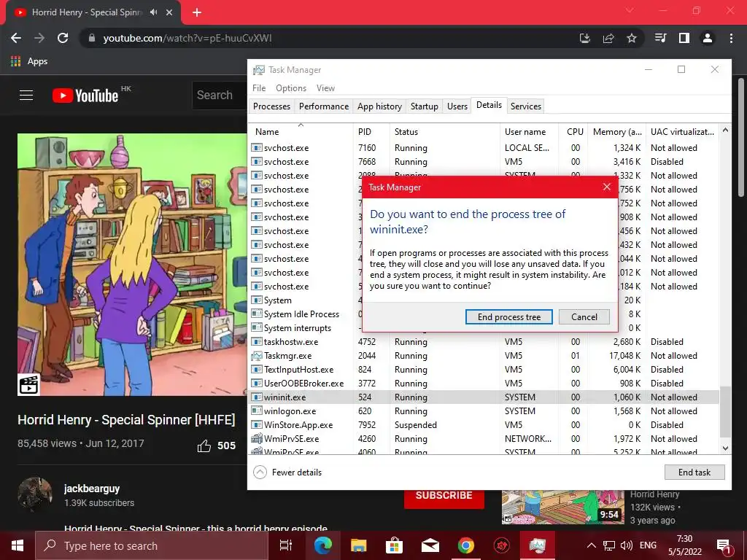
Task: Switch to Performance tab
Action: [324, 106]
